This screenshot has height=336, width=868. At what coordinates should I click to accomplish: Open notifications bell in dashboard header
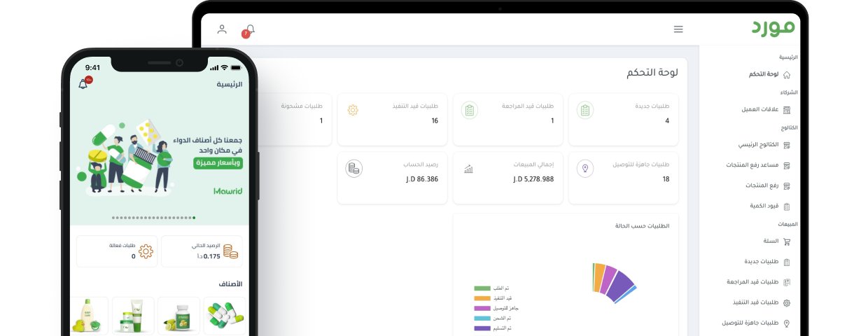pyautogui.click(x=250, y=29)
